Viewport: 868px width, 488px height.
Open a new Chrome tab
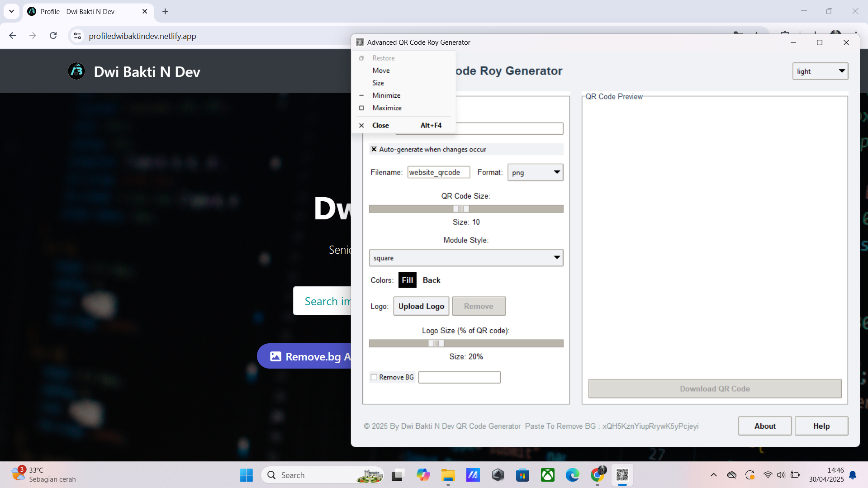coord(166,11)
